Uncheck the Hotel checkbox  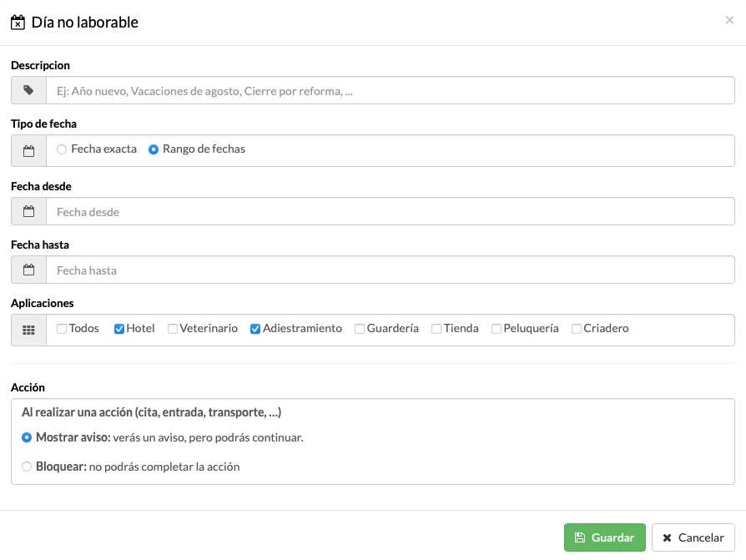coord(119,329)
